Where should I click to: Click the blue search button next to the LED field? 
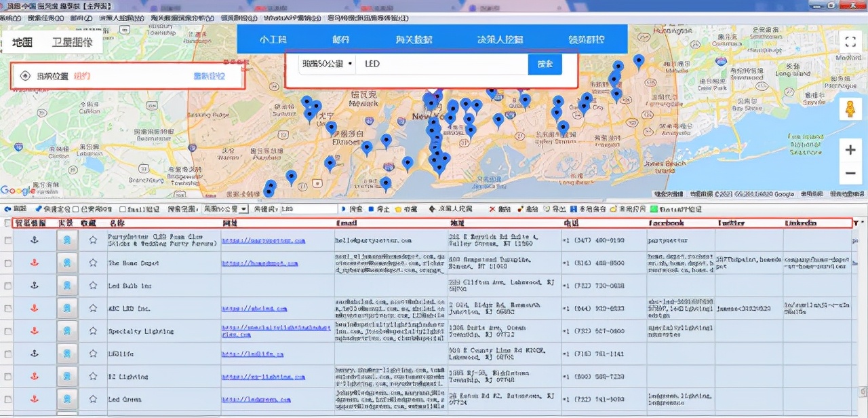(545, 64)
